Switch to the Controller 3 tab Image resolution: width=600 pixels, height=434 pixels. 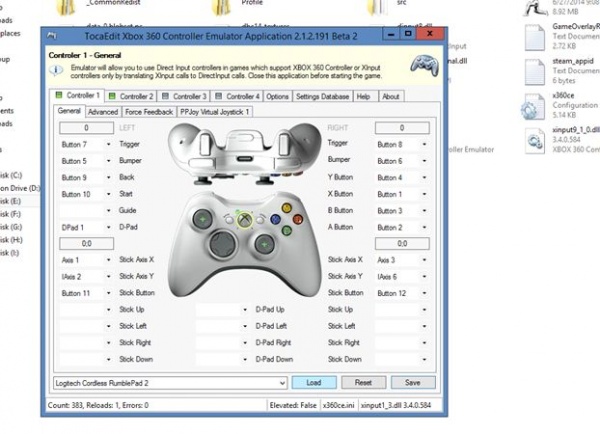point(184,96)
